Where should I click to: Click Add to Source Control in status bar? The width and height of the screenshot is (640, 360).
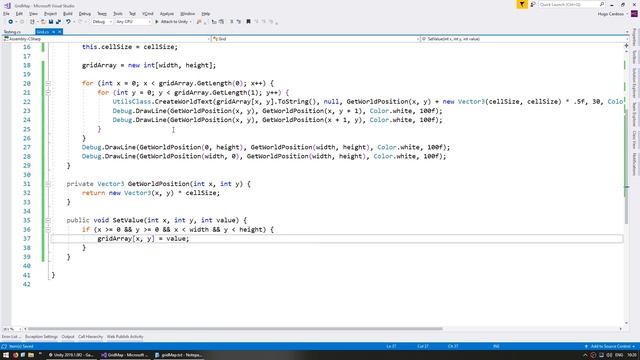[x=610, y=347]
